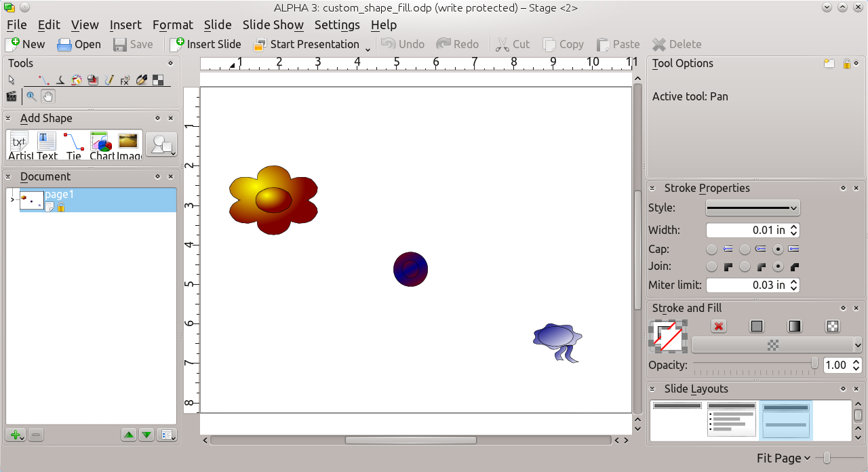Select the first Cap style radio button
Image resolution: width=868 pixels, height=472 pixels.
(711, 249)
